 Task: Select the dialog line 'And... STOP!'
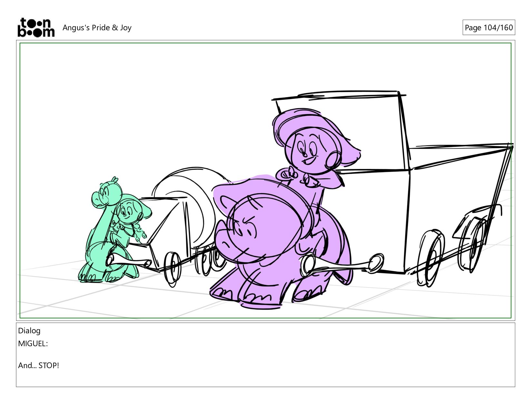pyautogui.click(x=39, y=365)
